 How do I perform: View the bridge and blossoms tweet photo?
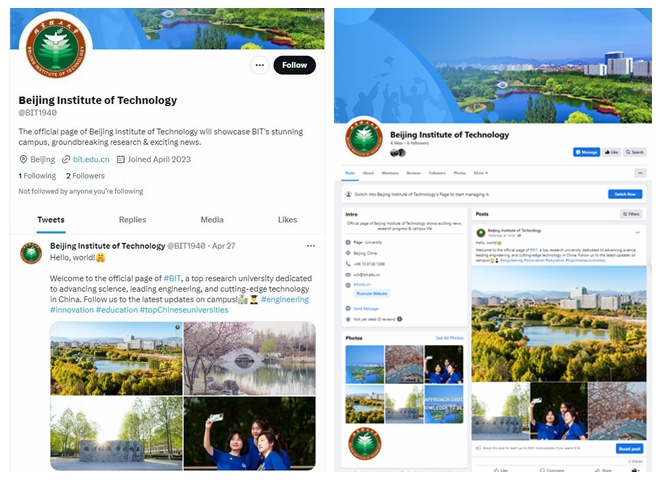(250, 358)
